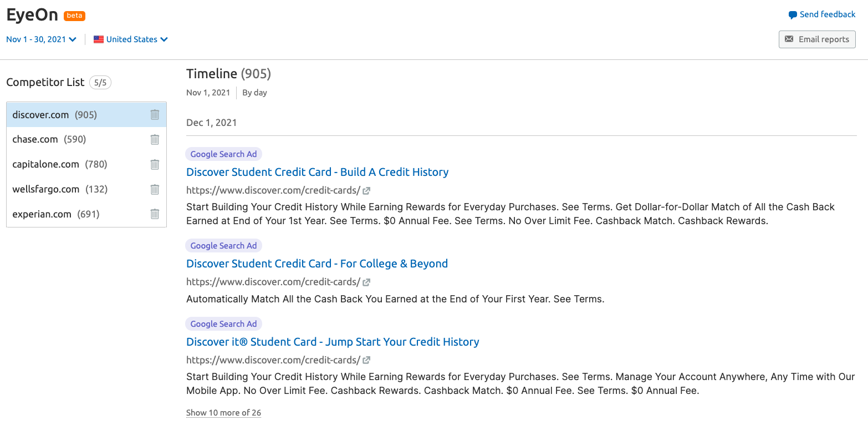
Task: Click the speech bubble feedback icon
Action: click(x=793, y=15)
